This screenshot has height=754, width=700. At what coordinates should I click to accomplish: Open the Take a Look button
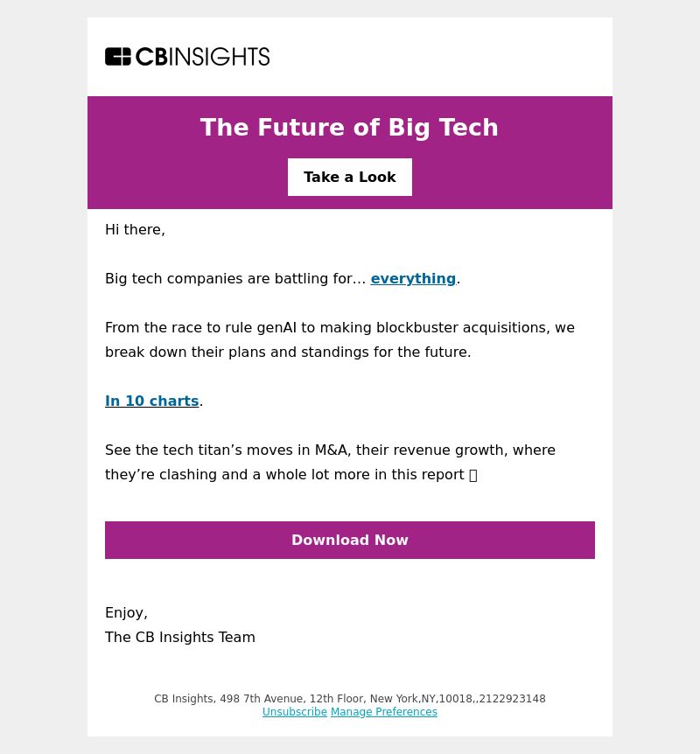pos(350,177)
